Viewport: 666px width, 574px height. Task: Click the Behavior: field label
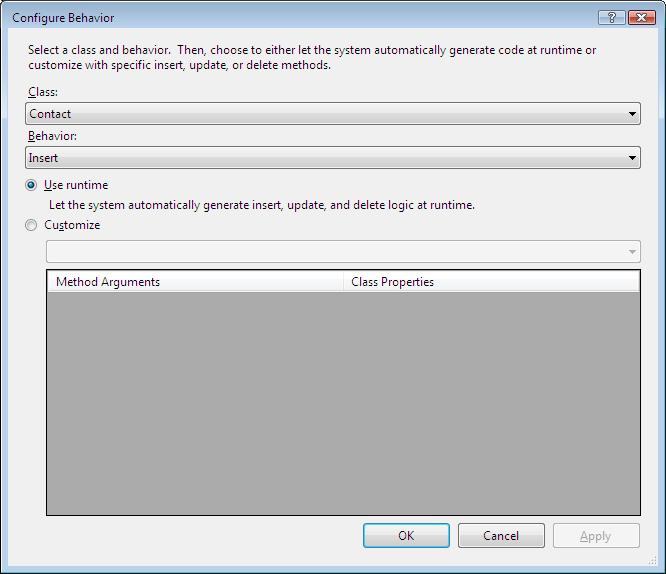tap(50, 136)
